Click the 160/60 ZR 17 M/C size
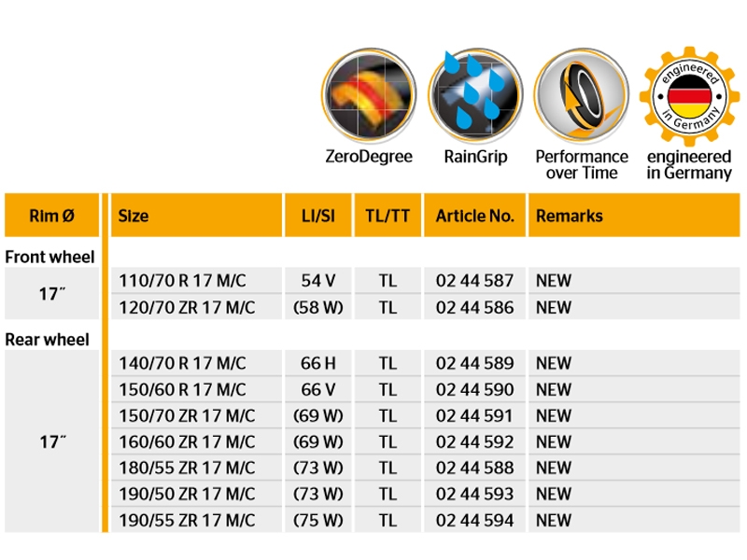The height and width of the screenshot is (560, 747). (187, 441)
